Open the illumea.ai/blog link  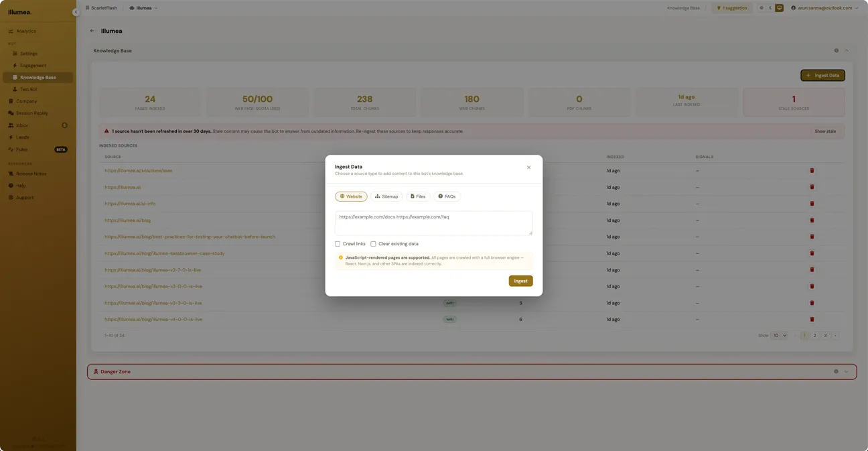click(127, 220)
